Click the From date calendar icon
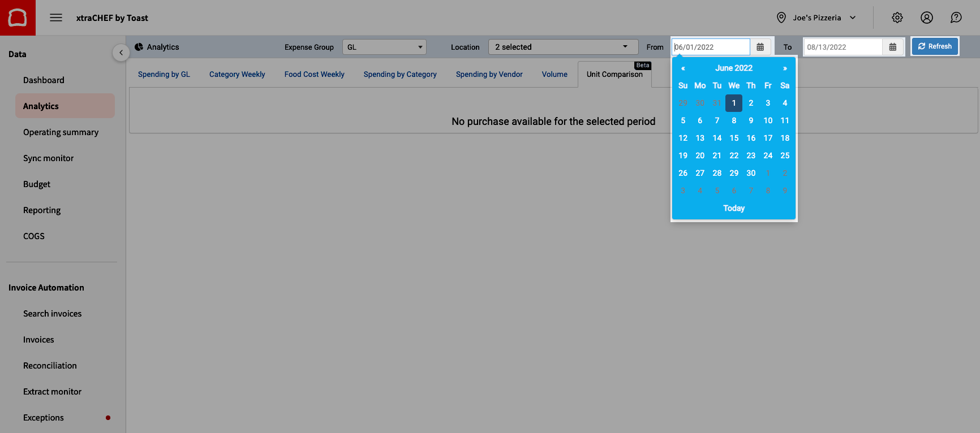 click(x=760, y=47)
